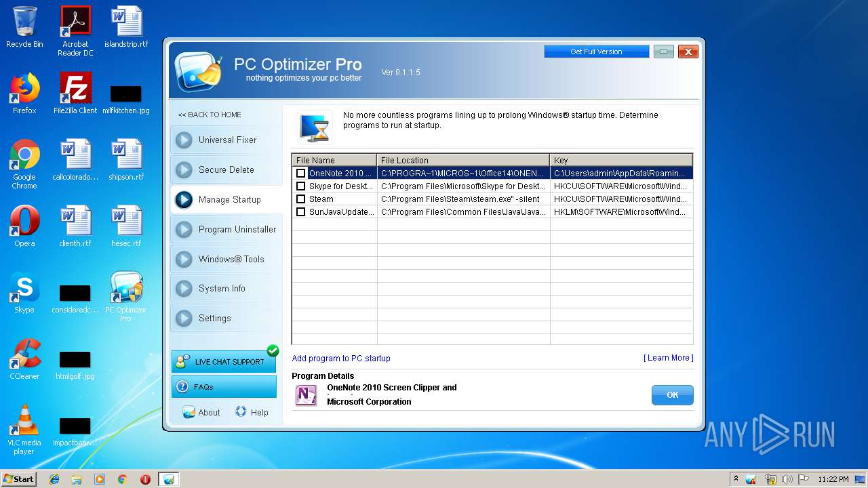This screenshot has height=488, width=868.
Task: Select Steam file location cell
Action: click(x=463, y=199)
